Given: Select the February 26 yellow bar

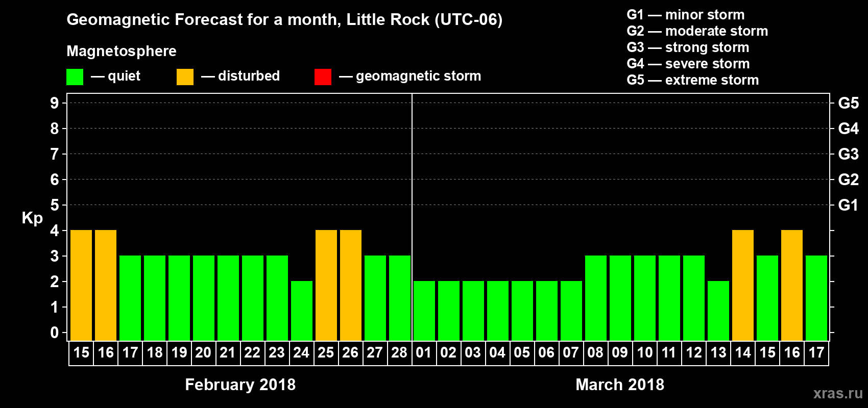Looking at the screenshot, I should tap(351, 285).
